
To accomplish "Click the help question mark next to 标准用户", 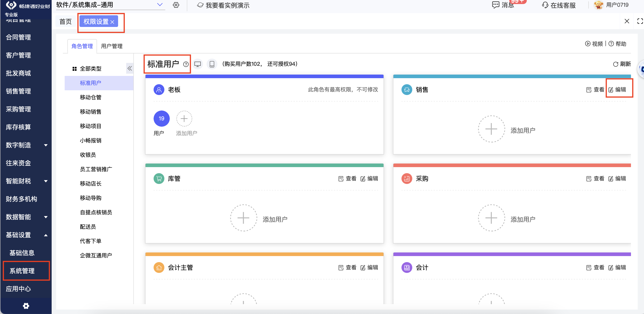I will tap(186, 64).
